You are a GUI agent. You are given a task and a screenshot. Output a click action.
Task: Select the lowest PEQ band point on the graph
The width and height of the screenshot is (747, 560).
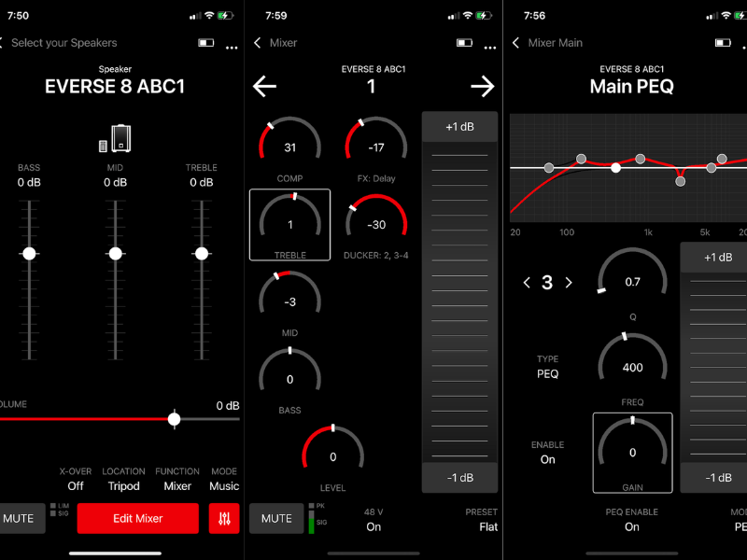681,181
